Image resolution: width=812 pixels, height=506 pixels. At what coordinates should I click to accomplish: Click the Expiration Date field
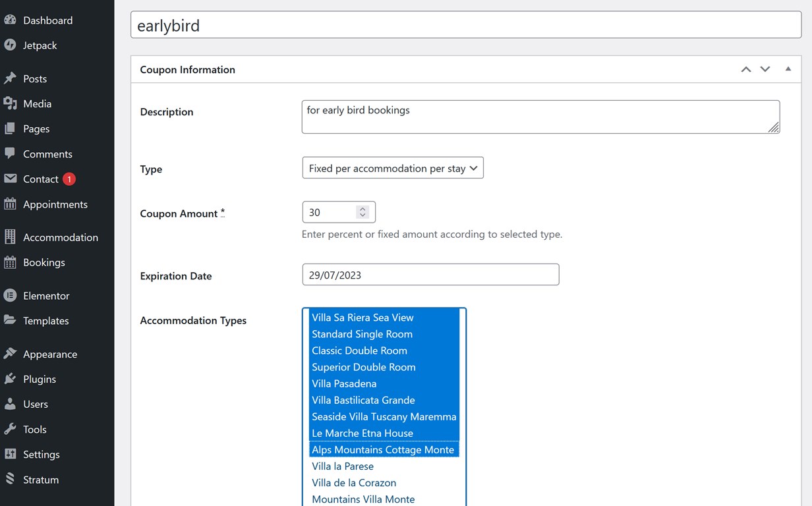tap(430, 275)
